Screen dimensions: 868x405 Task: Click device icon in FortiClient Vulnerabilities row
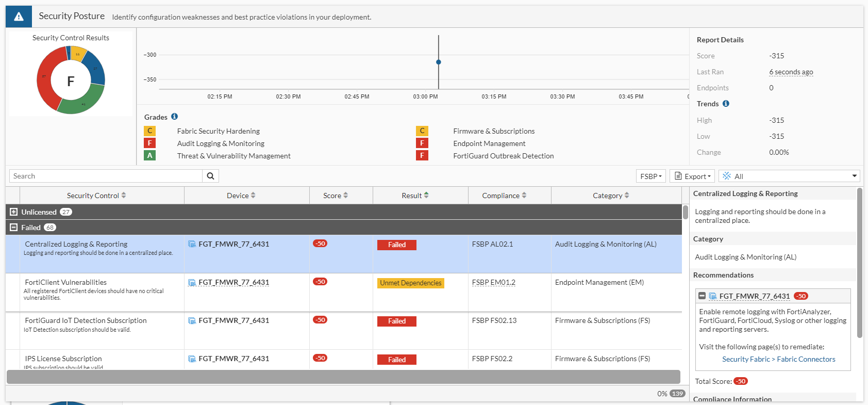(x=192, y=283)
